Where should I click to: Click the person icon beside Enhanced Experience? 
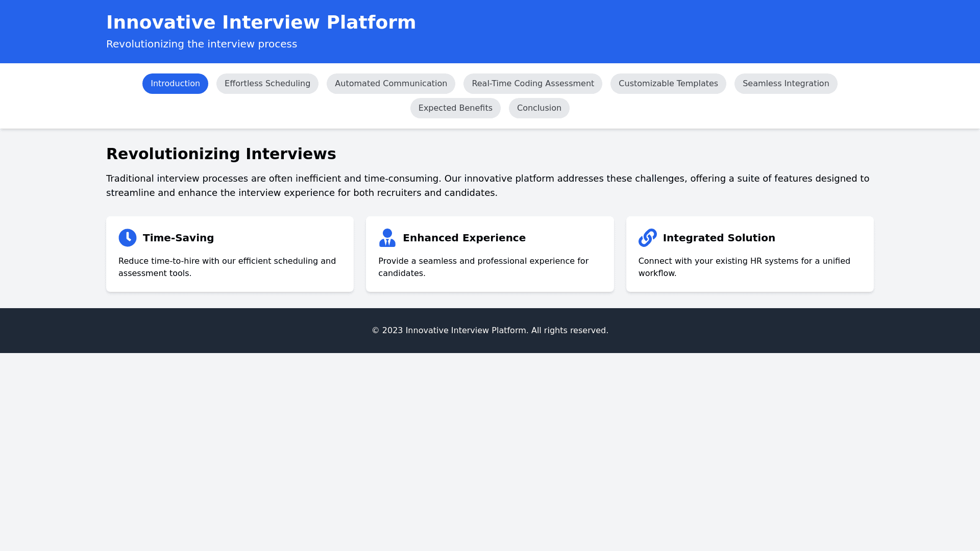coord(387,238)
